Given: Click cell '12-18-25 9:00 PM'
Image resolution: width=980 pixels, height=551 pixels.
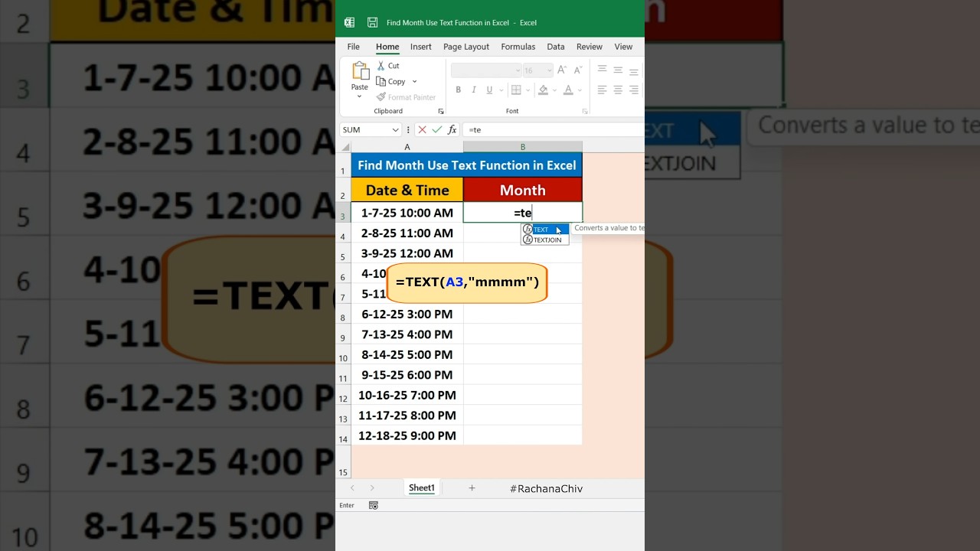Looking at the screenshot, I should pyautogui.click(x=407, y=435).
